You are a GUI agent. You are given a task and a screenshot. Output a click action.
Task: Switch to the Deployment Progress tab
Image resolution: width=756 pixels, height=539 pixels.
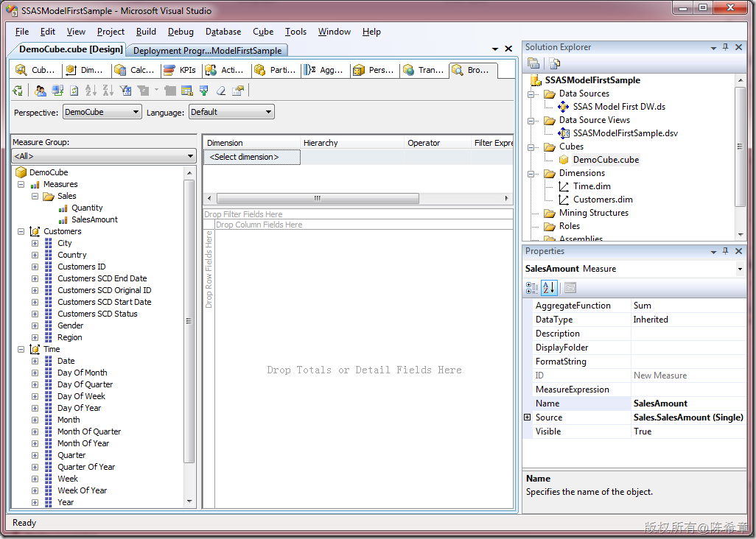pyautogui.click(x=207, y=51)
